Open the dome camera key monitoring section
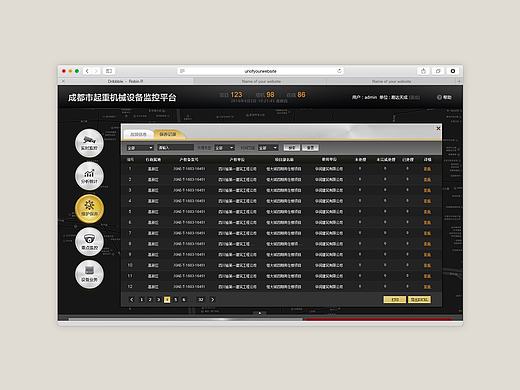 point(89,241)
